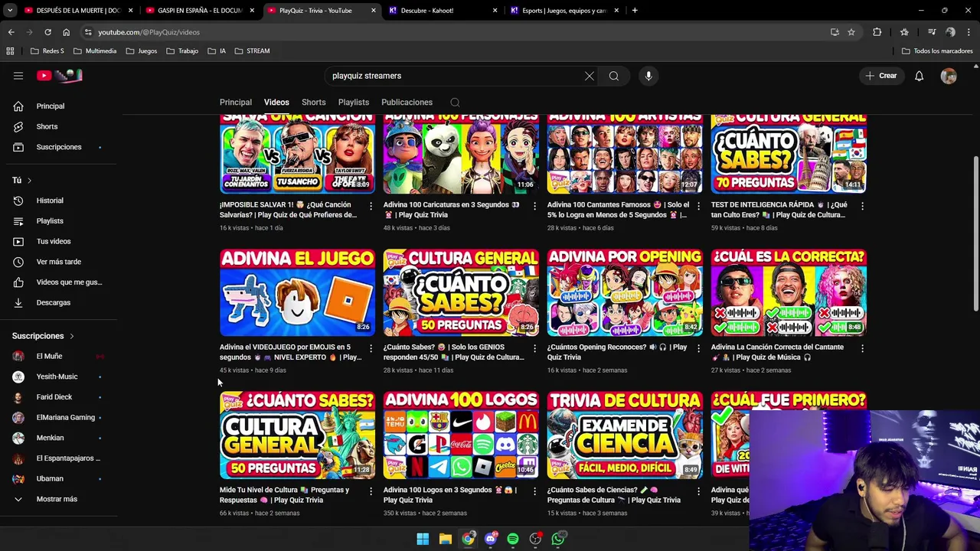Open video title Adivina 100 Logos en 3 Segundos
980x551 pixels.
pyautogui.click(x=452, y=495)
